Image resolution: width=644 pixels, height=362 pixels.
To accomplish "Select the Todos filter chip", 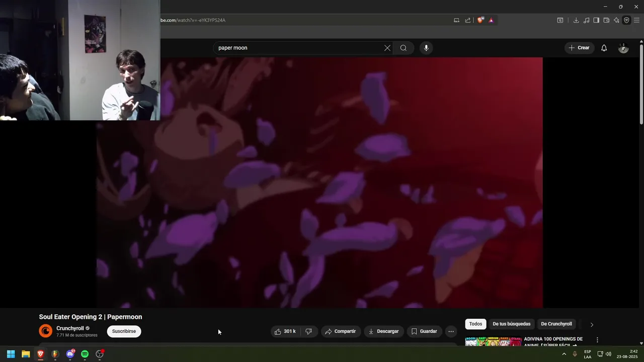I will pyautogui.click(x=475, y=324).
